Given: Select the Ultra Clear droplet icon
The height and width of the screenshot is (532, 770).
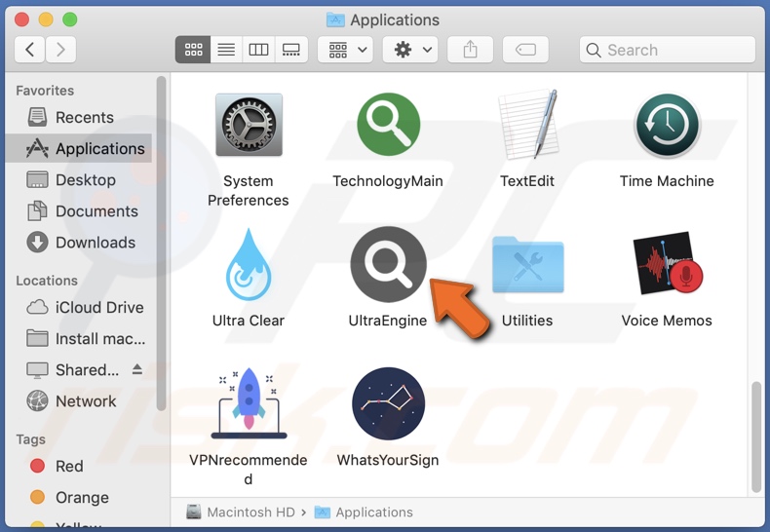Looking at the screenshot, I should [249, 264].
